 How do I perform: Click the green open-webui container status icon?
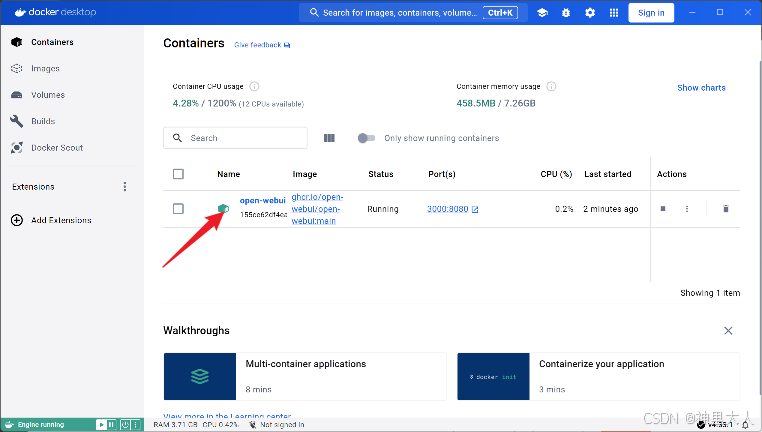tap(223, 209)
